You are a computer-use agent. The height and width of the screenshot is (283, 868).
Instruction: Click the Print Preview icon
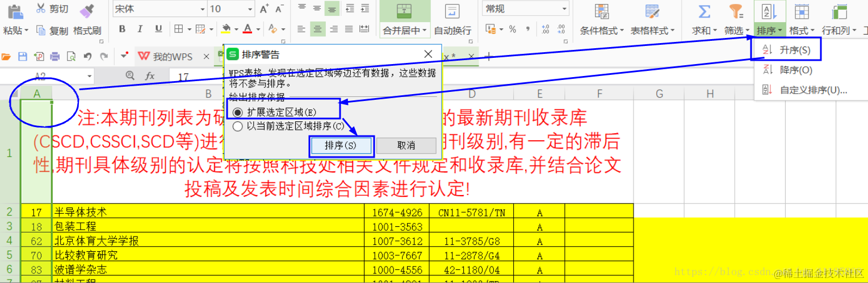point(71,56)
